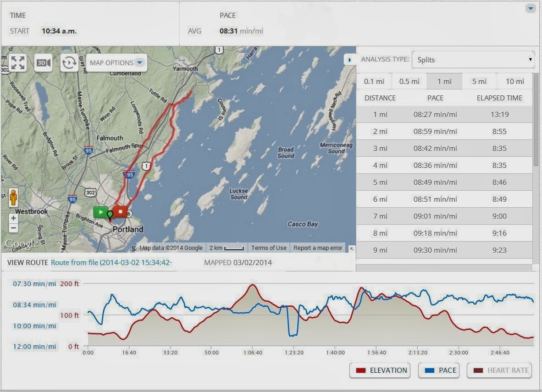Click the 9:16 elapsed time cell
Screen dimensions: 542x392
pyautogui.click(x=499, y=233)
